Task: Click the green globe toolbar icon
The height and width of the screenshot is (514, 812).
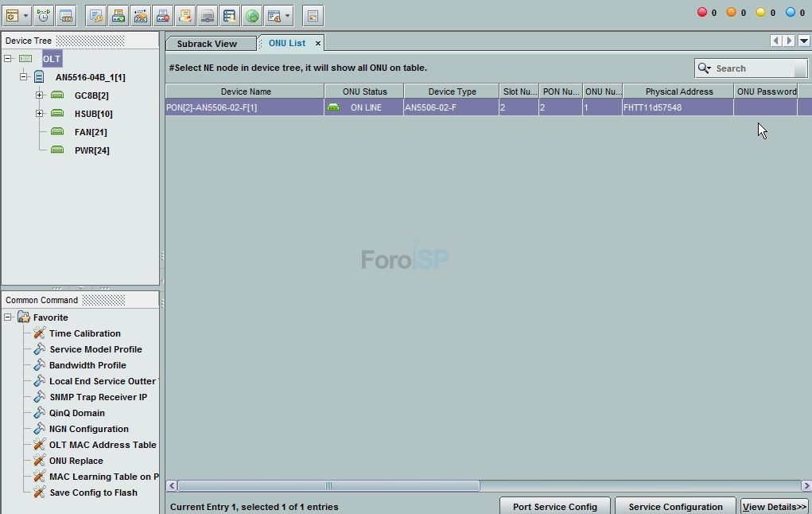Action: point(252,15)
